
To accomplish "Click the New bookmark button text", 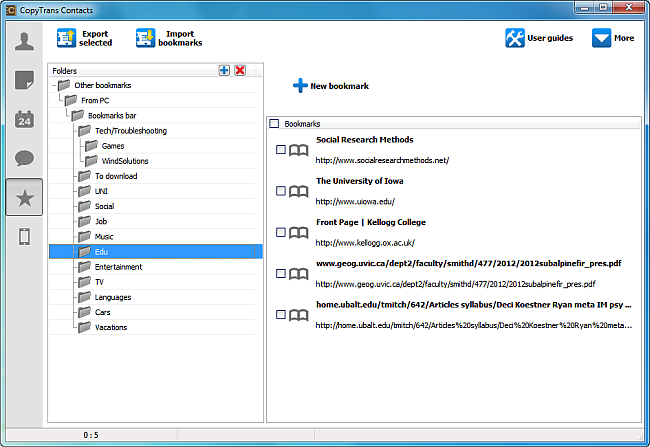I will [x=340, y=86].
